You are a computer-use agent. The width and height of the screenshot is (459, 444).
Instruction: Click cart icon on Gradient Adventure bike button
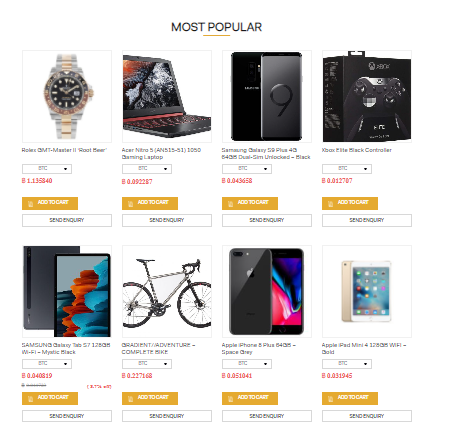tap(130, 399)
